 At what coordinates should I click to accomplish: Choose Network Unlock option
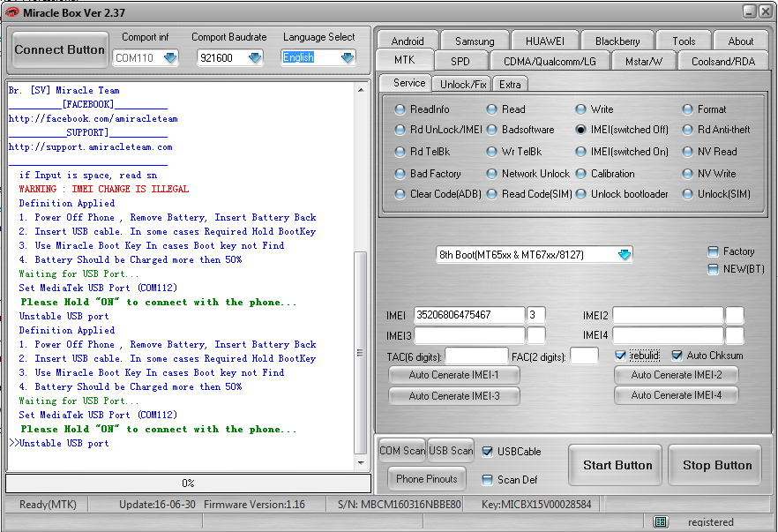click(491, 174)
